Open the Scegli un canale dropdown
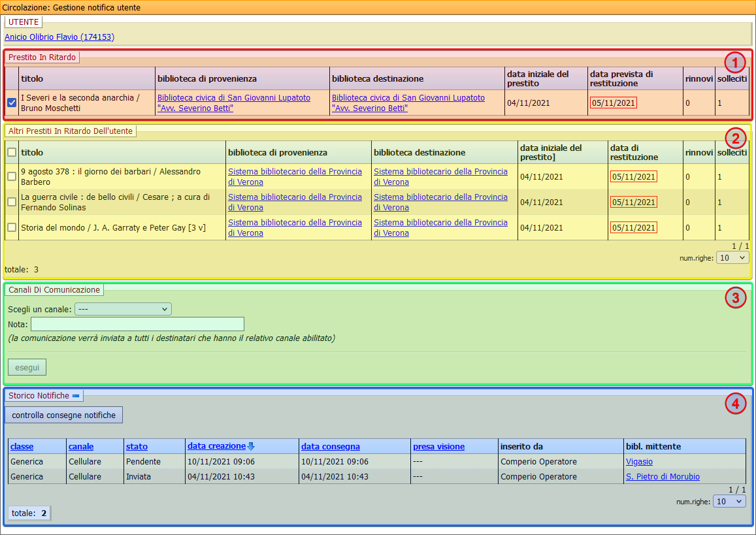Image resolution: width=756 pixels, height=535 pixels. click(x=123, y=309)
